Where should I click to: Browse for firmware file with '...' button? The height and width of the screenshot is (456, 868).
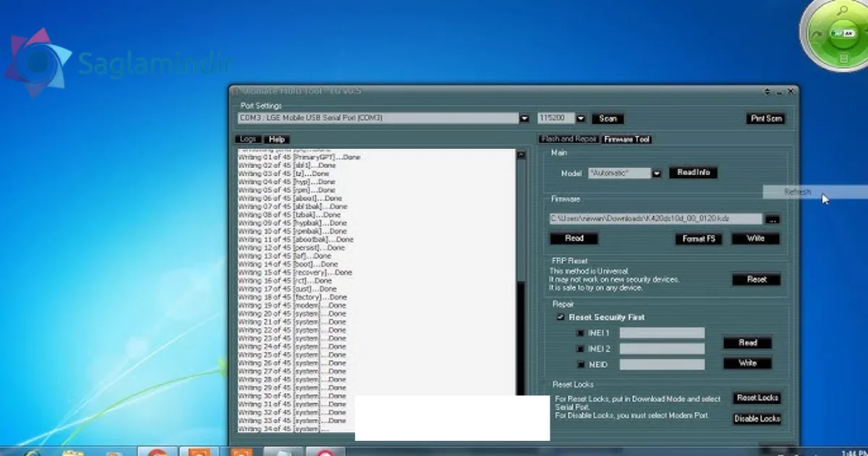[x=773, y=219]
